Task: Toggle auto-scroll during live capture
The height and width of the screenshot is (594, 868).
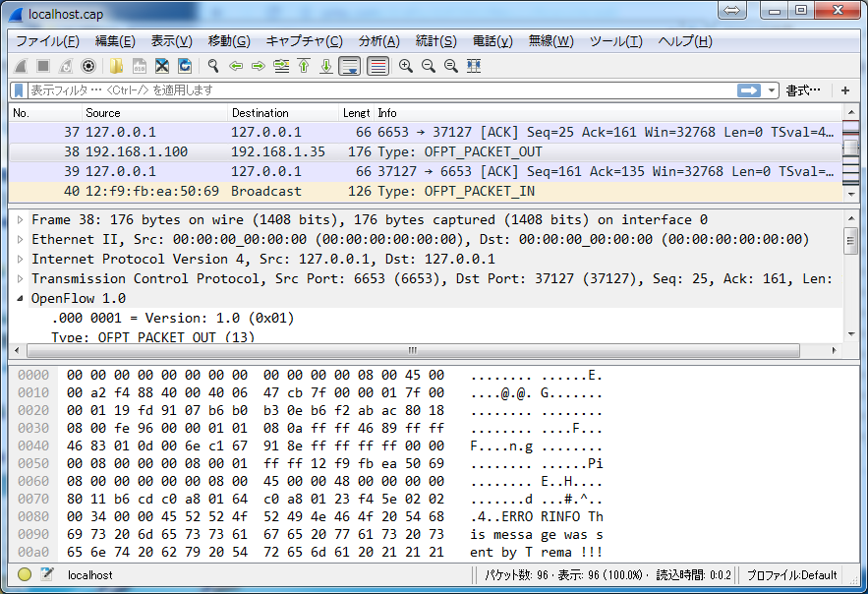Action: (x=350, y=67)
